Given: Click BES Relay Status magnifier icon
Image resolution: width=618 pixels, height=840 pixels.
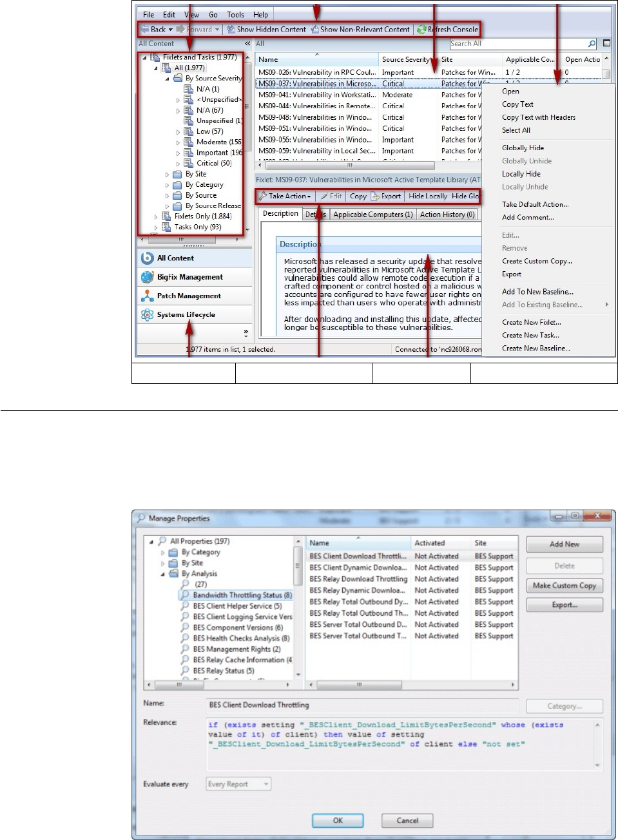Looking at the screenshot, I should tap(185, 671).
